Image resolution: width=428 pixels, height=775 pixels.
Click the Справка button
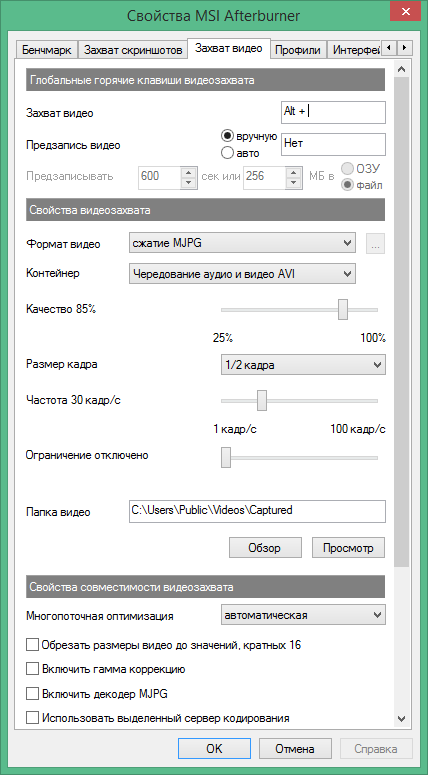click(x=376, y=748)
